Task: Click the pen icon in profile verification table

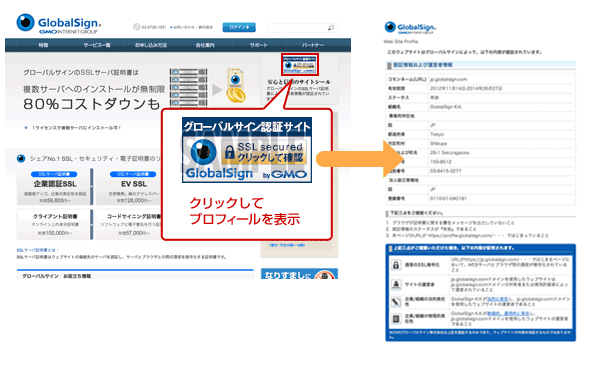Action: [396, 301]
